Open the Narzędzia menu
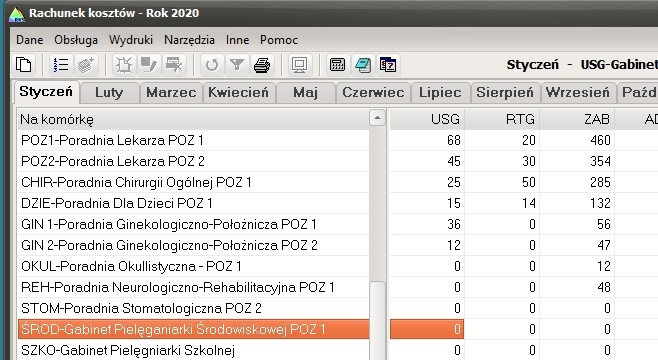This screenshot has height=360, width=658. tap(189, 40)
